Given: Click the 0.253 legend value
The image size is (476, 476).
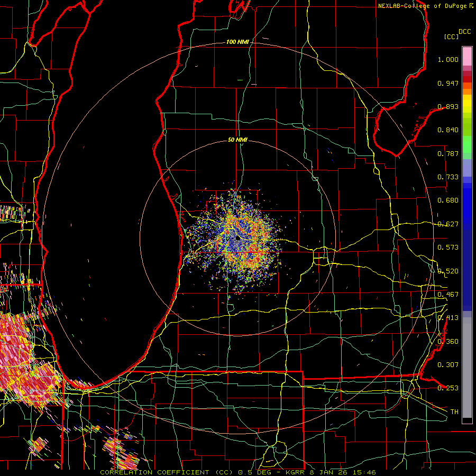Looking at the screenshot, I should coord(448,388).
